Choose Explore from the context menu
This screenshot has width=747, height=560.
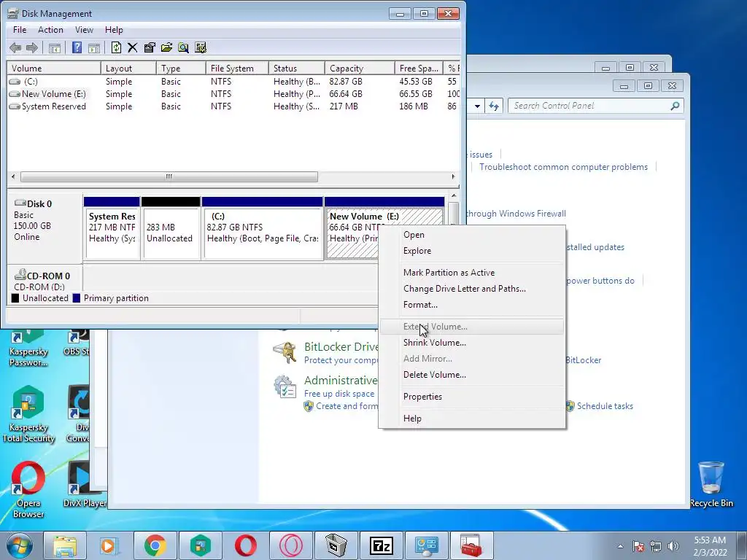[x=472, y=251]
